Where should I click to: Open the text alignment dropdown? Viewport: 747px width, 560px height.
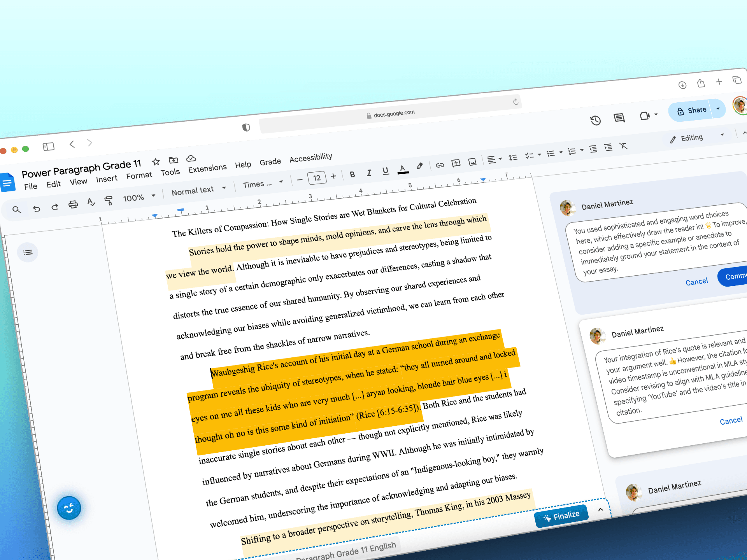coord(494,159)
